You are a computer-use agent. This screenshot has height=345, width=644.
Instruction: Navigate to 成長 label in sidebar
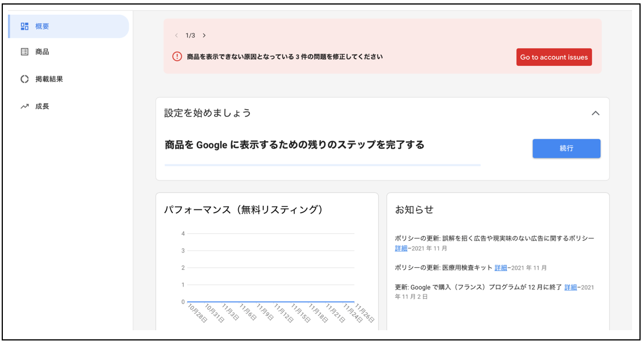click(42, 106)
